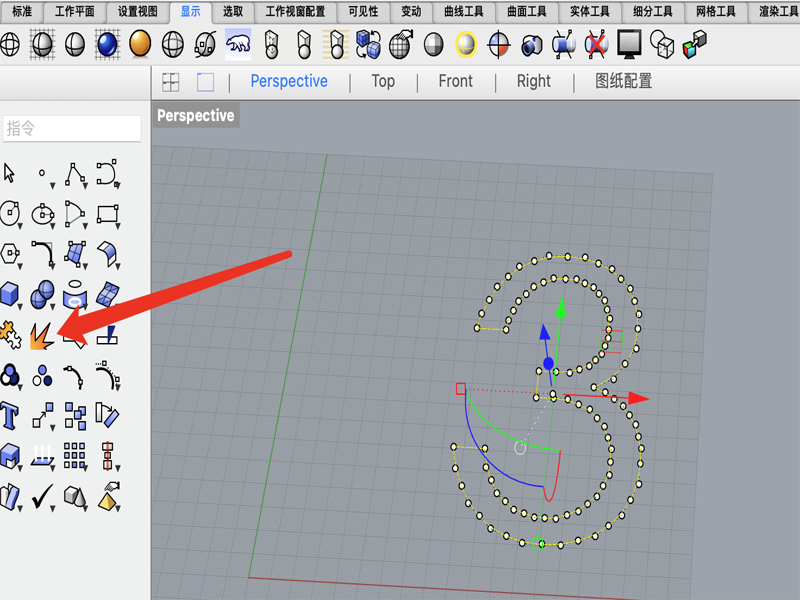Open the rectangular Array grid tool

click(x=74, y=455)
